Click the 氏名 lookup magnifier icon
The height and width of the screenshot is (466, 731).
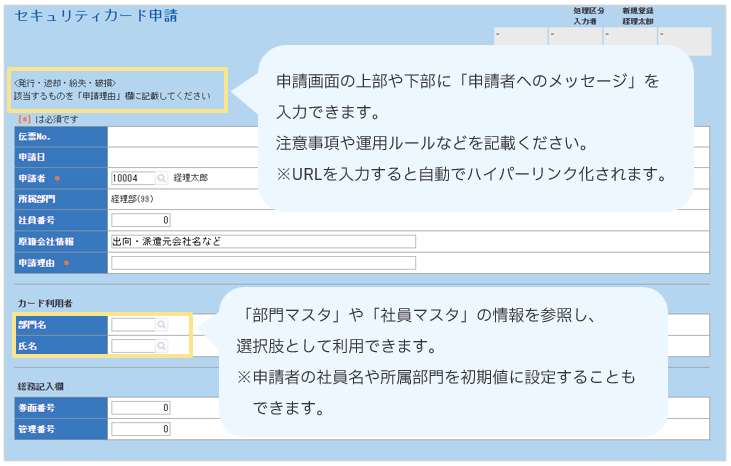(x=162, y=346)
